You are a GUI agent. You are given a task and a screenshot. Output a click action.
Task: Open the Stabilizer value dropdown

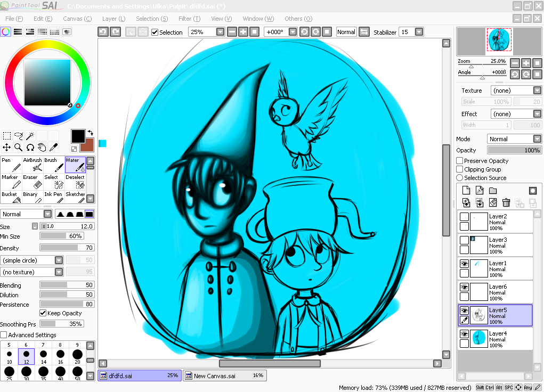coord(419,32)
